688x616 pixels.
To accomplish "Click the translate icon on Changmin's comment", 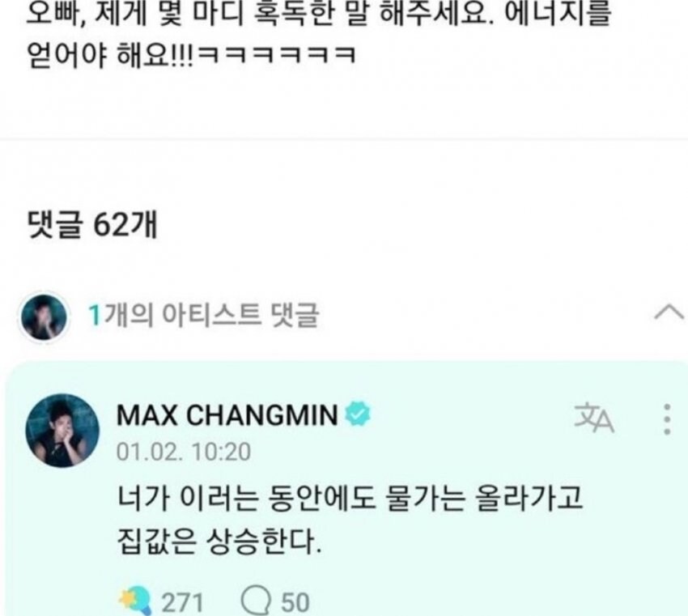I will (594, 418).
